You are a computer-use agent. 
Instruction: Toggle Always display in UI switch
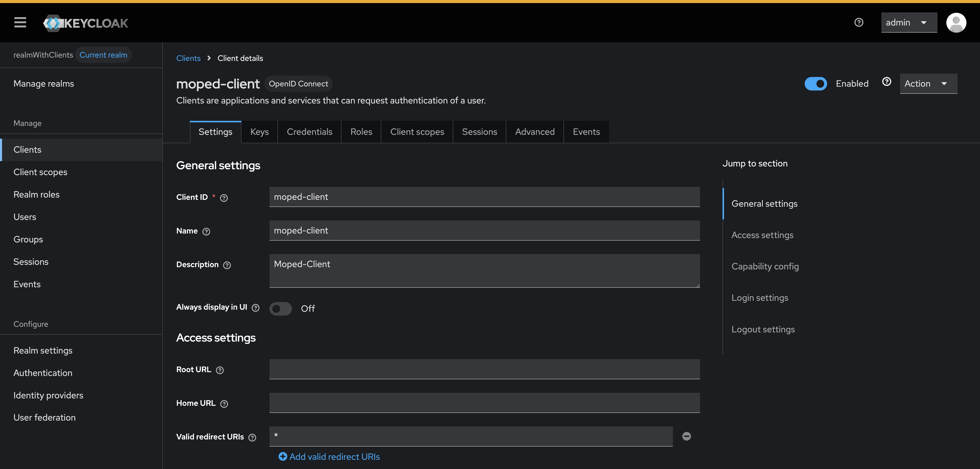280,308
